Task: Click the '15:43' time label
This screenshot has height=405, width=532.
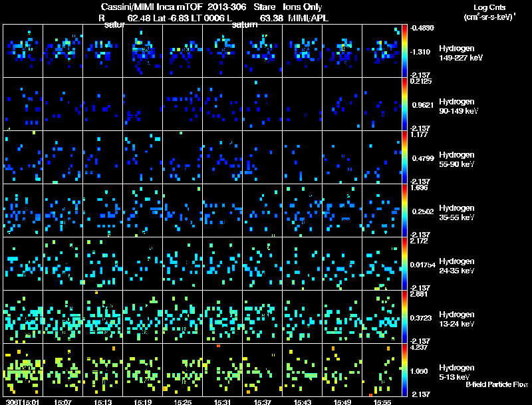Action: 303,402
